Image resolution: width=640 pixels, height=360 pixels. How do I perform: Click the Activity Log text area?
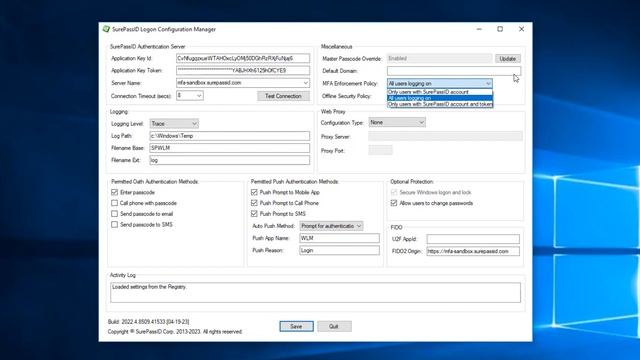click(316, 292)
